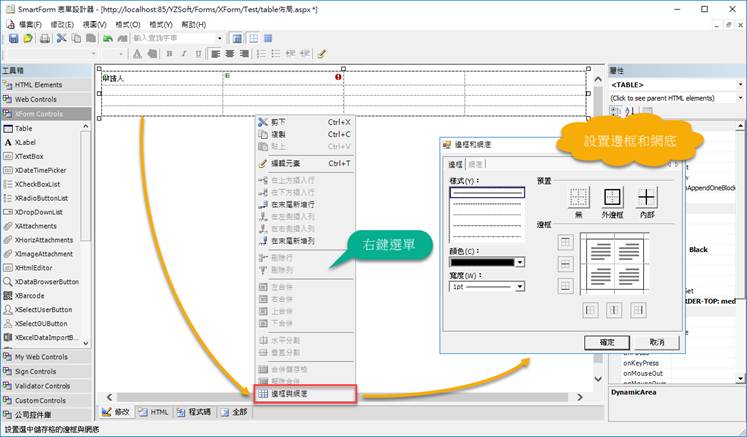
Task: Click the Cut scissors toolbar icon
Action: click(x=62, y=38)
